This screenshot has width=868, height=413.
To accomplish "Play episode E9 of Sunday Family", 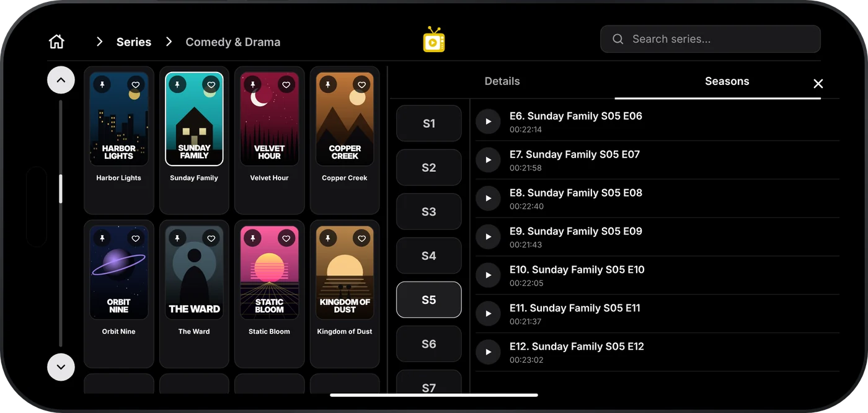I will tap(488, 237).
